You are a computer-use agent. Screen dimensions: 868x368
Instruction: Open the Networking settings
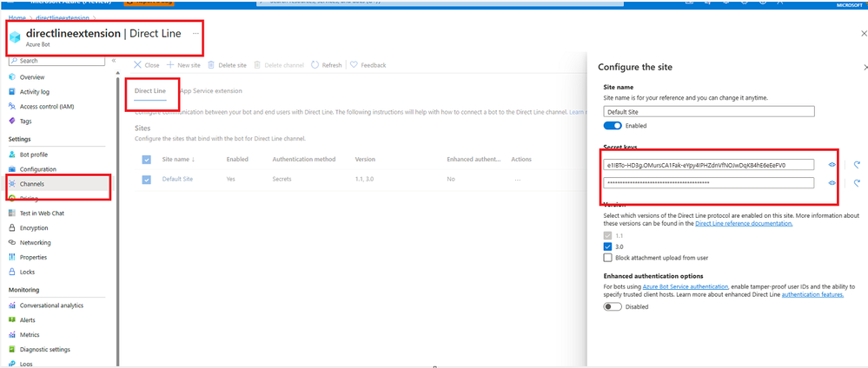click(x=35, y=242)
